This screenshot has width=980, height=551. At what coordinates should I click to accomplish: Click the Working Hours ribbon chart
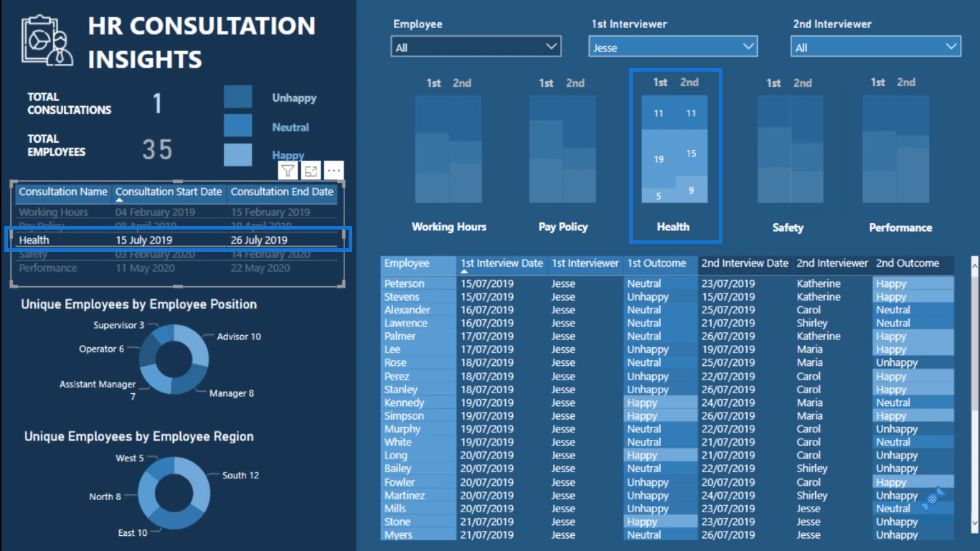click(x=448, y=149)
